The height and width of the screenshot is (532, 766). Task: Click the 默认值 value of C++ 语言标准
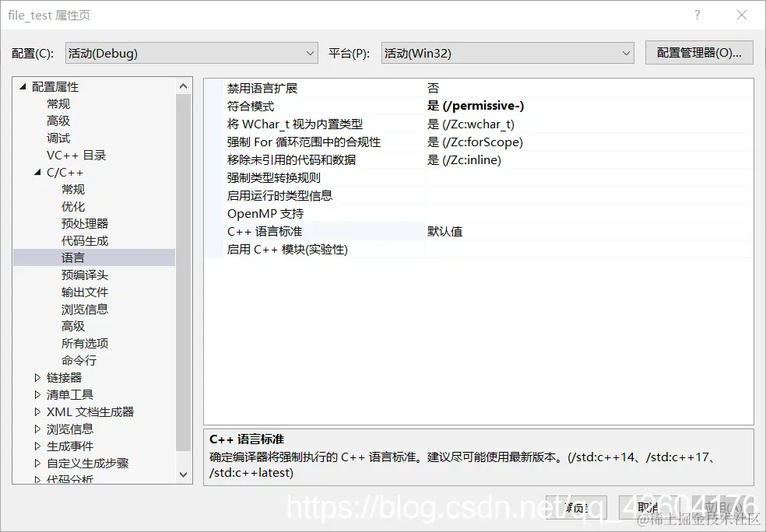pos(445,231)
